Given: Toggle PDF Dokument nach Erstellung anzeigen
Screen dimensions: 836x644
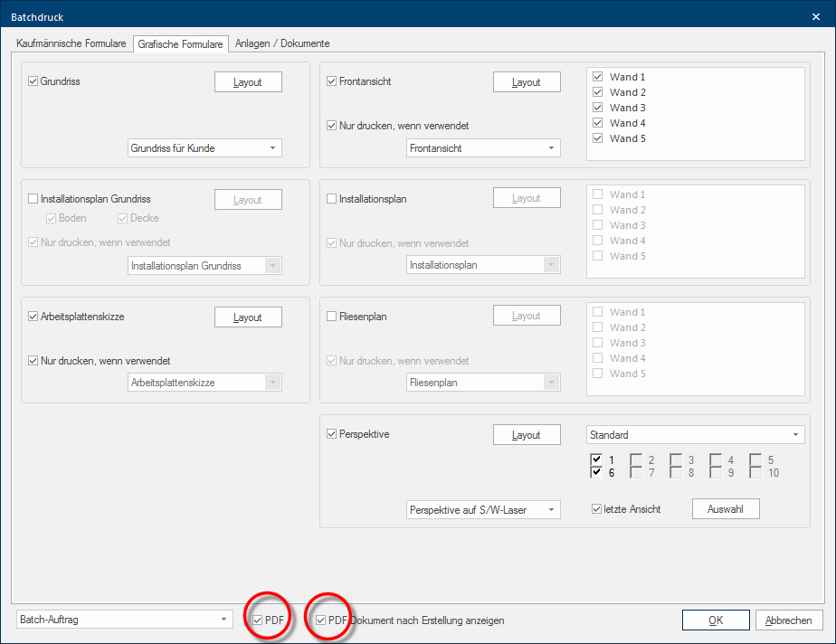Looking at the screenshot, I should coord(321,620).
